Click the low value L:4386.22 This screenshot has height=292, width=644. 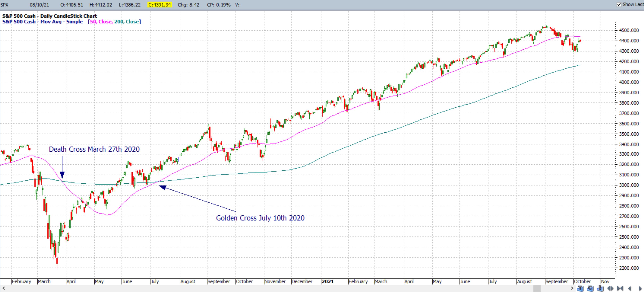129,5
